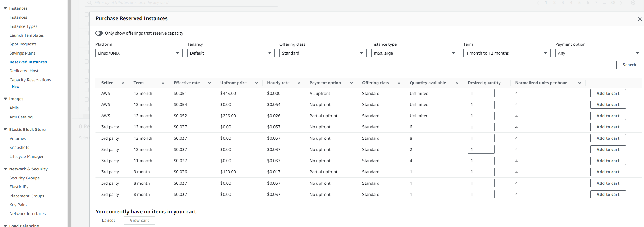Open the Instance type dropdown
Screen dimensions: 644x227
415,53
